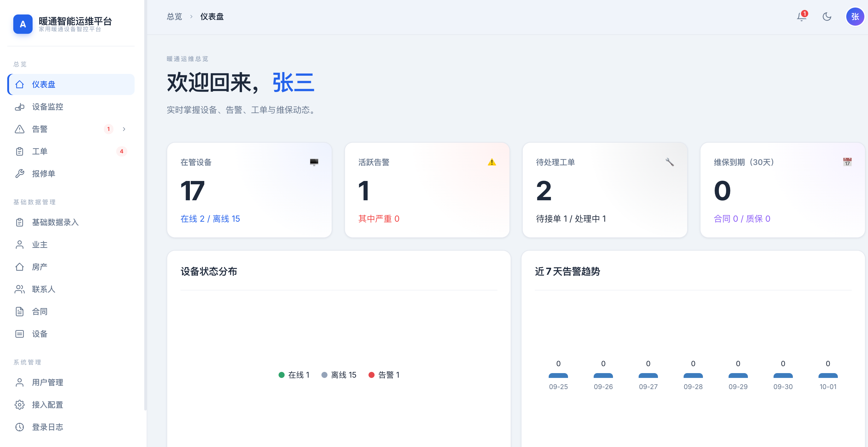Image resolution: width=868 pixels, height=447 pixels.
Task: Click the blue A platform logo
Action: coord(23,24)
